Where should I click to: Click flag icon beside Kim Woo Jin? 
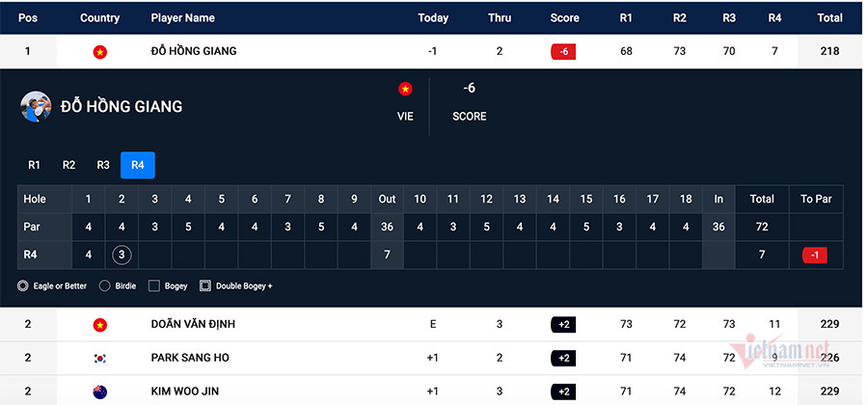tap(99, 391)
